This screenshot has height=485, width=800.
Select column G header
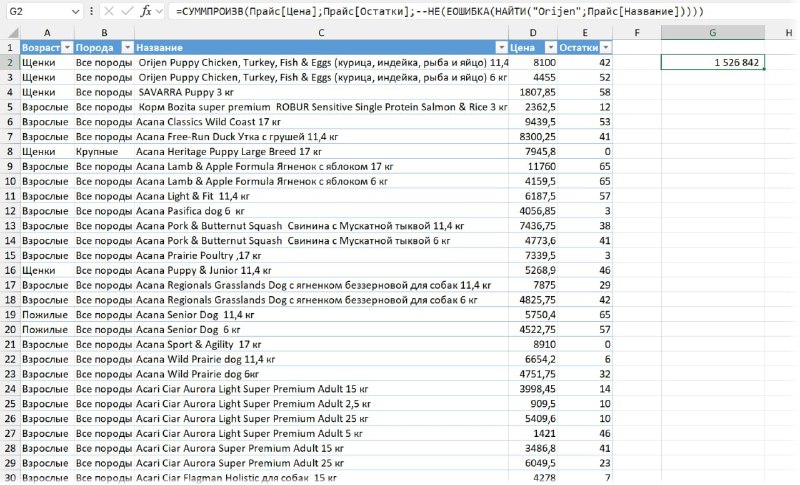pyautogui.click(x=713, y=33)
